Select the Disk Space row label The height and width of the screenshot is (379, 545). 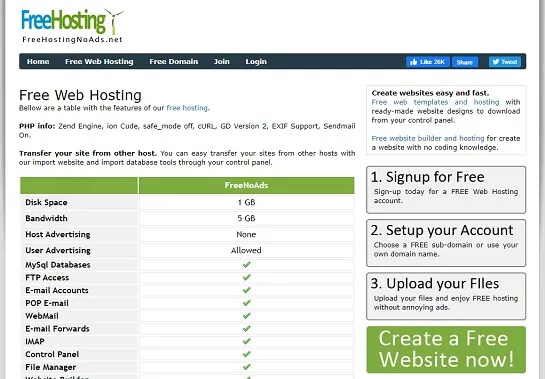click(46, 202)
